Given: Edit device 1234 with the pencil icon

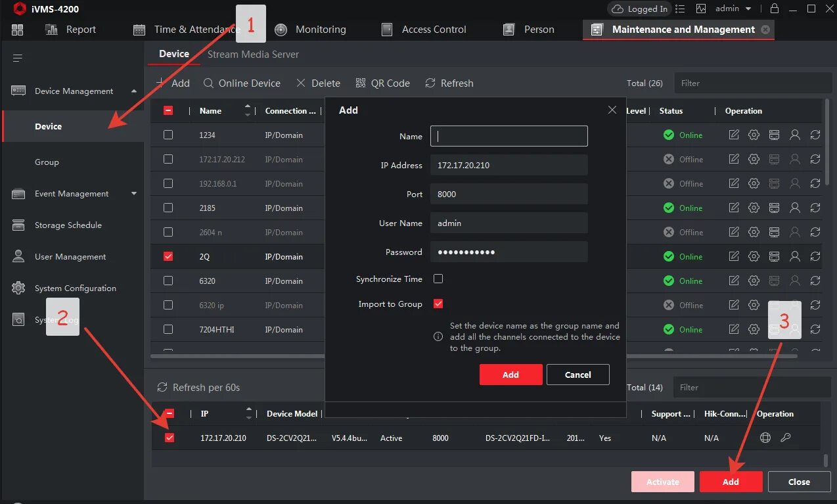Looking at the screenshot, I should [x=734, y=135].
